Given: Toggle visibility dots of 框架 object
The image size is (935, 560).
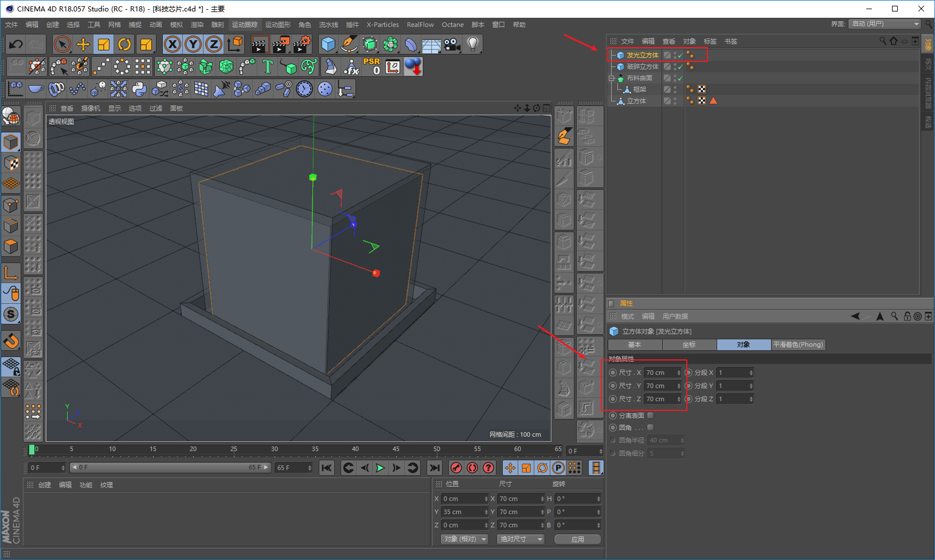Looking at the screenshot, I should (675, 89).
